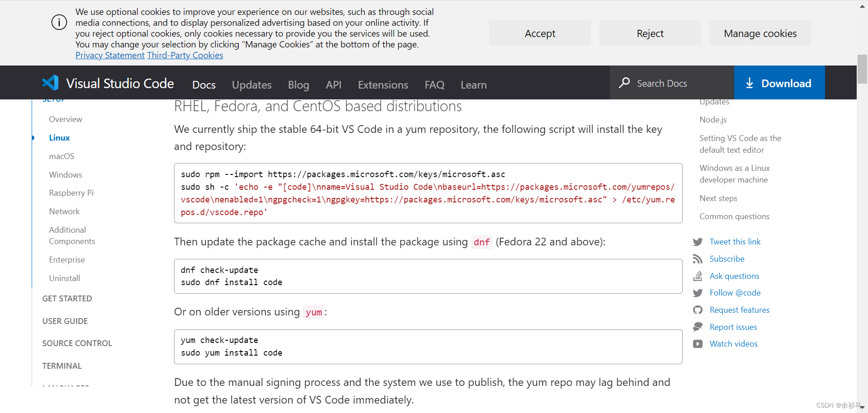Screen dimensions: 868x413
Task: Expand the SOURCE CONTROL sidebar section
Action: (77, 343)
